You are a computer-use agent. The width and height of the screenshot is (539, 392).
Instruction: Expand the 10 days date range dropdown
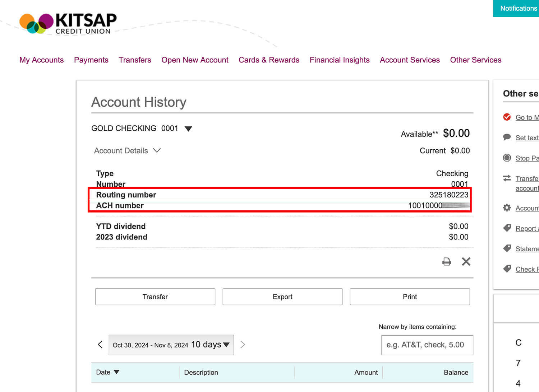point(226,345)
